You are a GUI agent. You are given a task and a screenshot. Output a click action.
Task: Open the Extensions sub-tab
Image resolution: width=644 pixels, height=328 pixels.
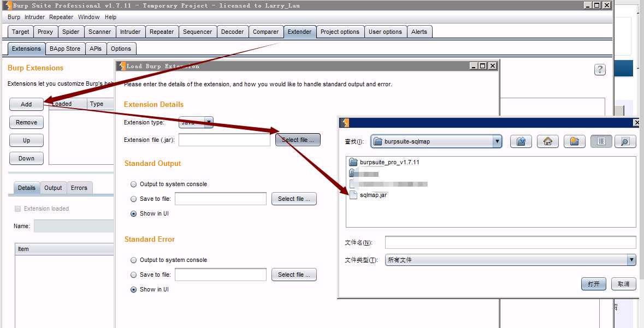26,49
